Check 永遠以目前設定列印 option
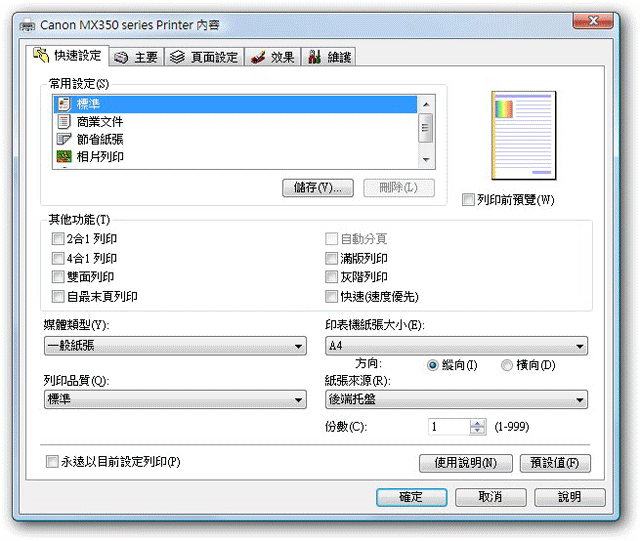This screenshot has height=541, width=640. click(52, 462)
